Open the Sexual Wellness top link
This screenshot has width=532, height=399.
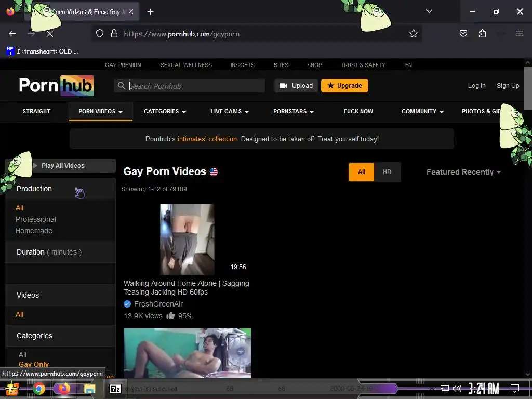[186, 65]
